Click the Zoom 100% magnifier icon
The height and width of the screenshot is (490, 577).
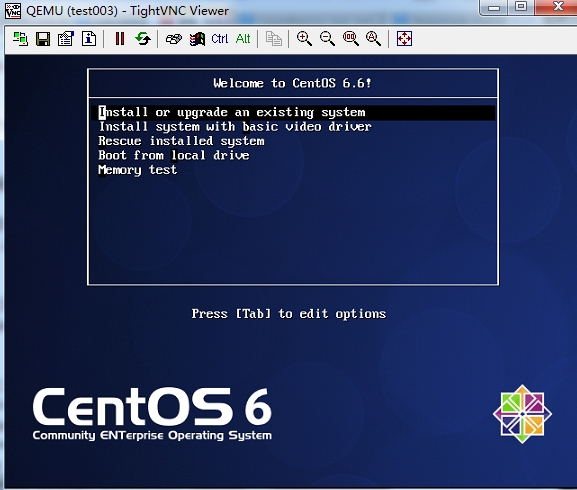coord(350,39)
